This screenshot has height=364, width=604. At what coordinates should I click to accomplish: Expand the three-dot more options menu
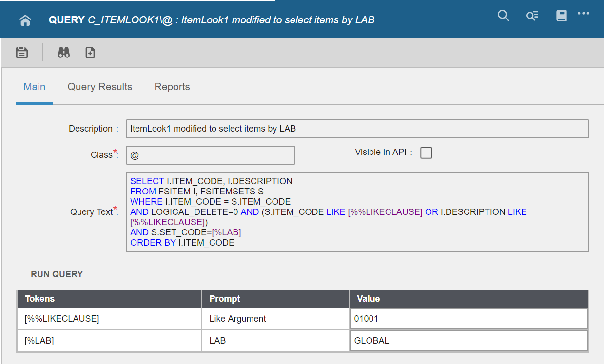[584, 14]
